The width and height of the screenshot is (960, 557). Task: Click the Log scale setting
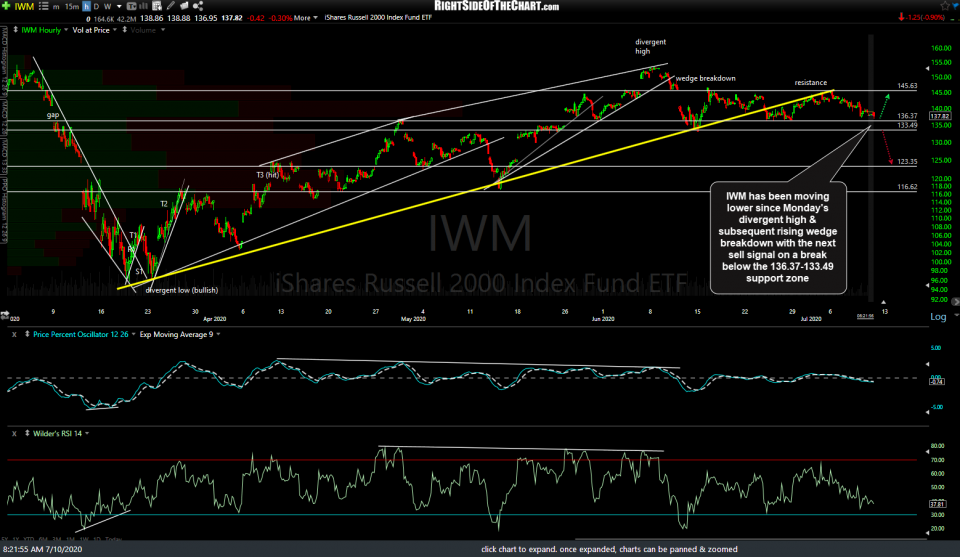[938, 316]
